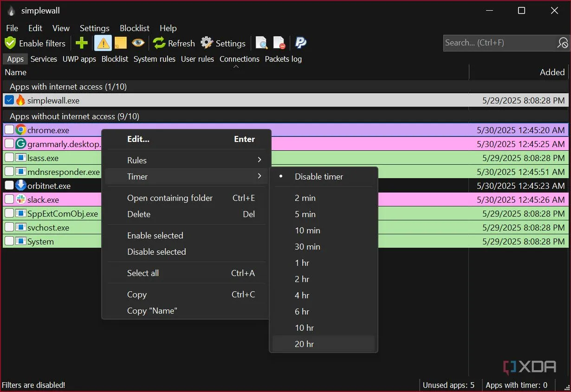Click the yellow note toolbar icon
This screenshot has height=392, width=571.
point(121,43)
